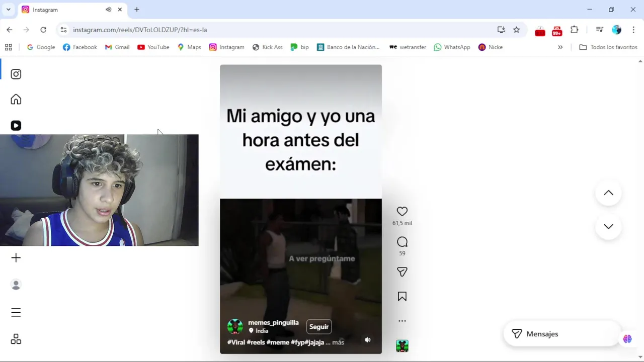
Task: Open apps grid in bookmarks bar
Action: (x=9, y=47)
